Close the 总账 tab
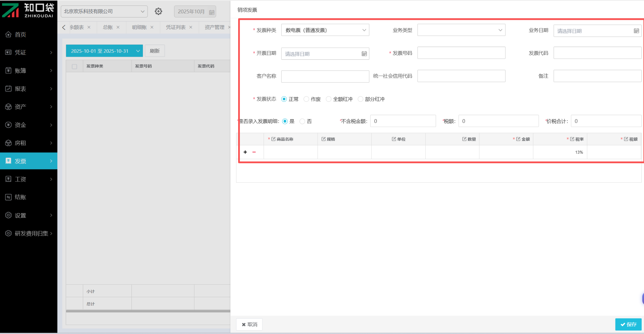 [x=118, y=27]
